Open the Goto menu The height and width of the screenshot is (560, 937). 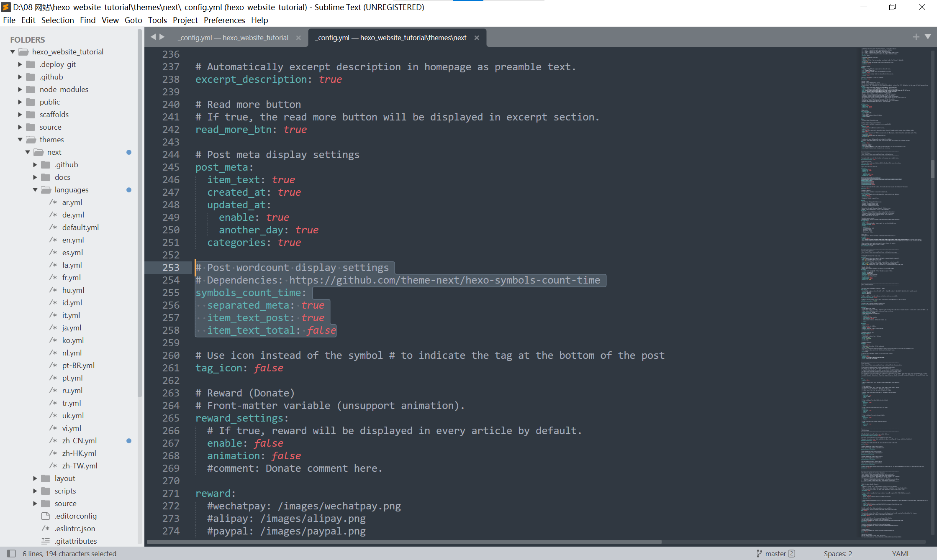coord(133,20)
